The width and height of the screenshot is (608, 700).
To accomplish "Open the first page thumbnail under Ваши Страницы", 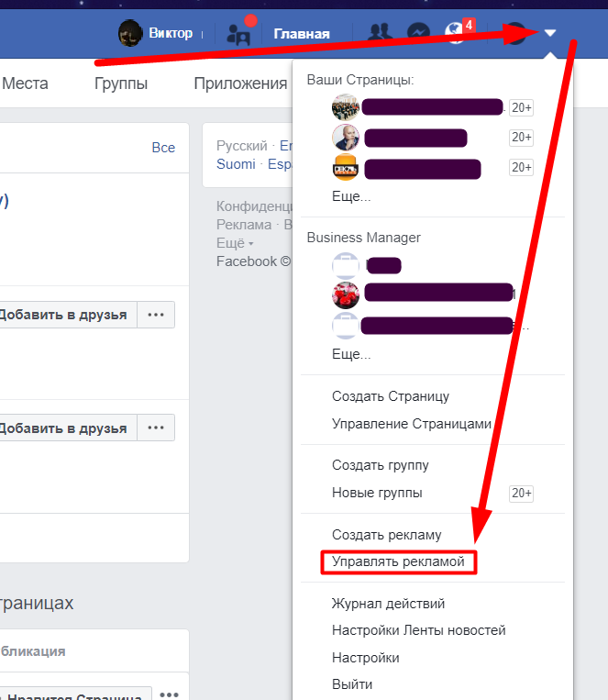I will click(346, 107).
